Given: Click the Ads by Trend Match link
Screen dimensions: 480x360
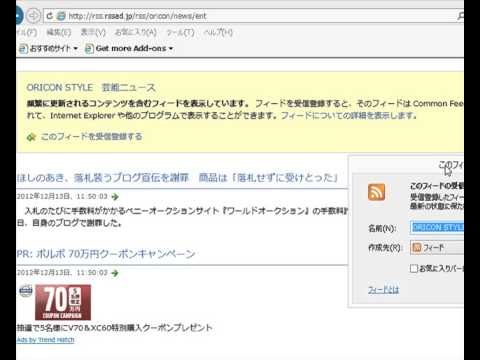Looking at the screenshot, I should tap(46, 340).
